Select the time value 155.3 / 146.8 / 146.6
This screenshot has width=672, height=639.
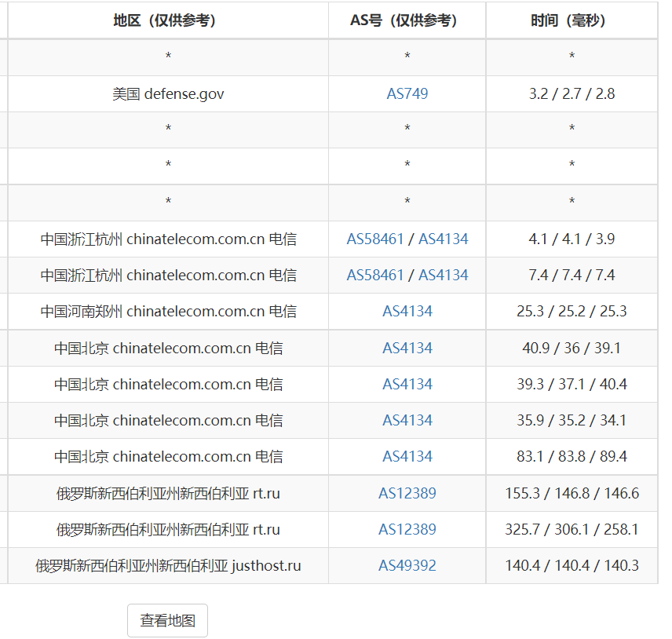point(572,493)
